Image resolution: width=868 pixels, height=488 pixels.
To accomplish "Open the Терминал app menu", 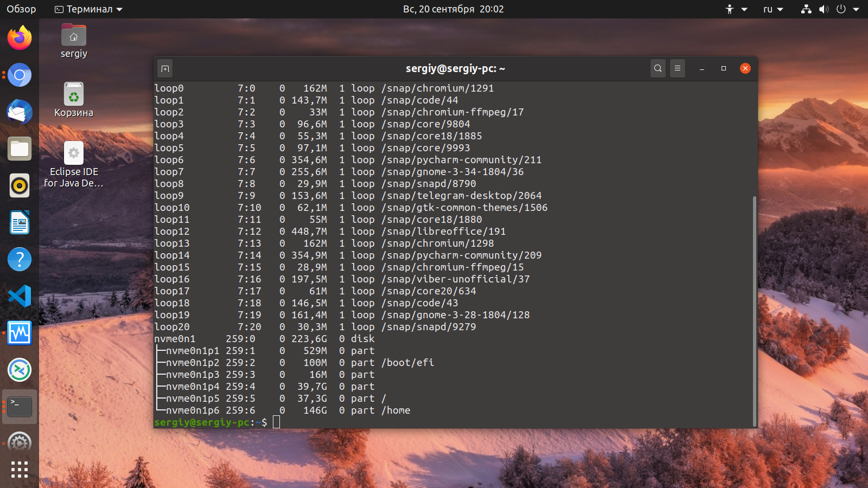I will (89, 9).
